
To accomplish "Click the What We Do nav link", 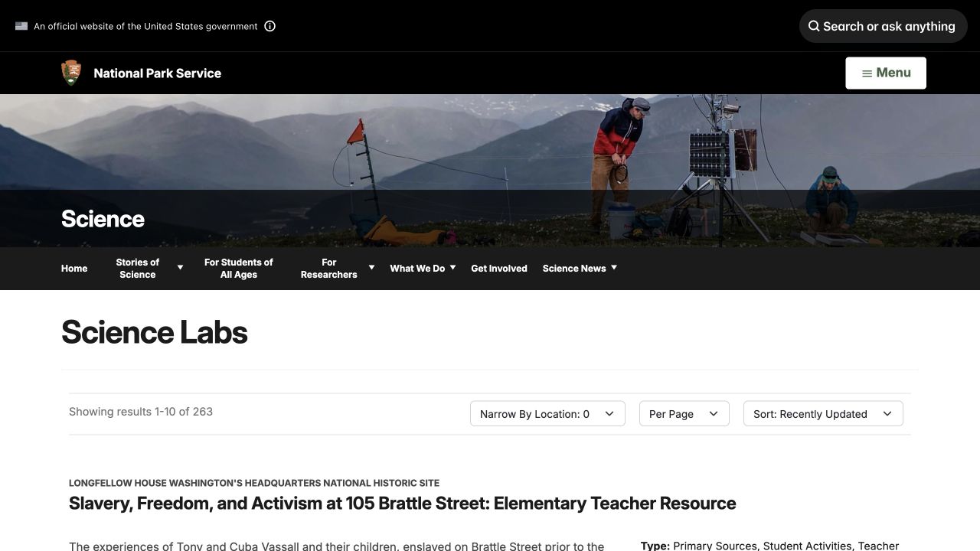I will (x=417, y=269).
